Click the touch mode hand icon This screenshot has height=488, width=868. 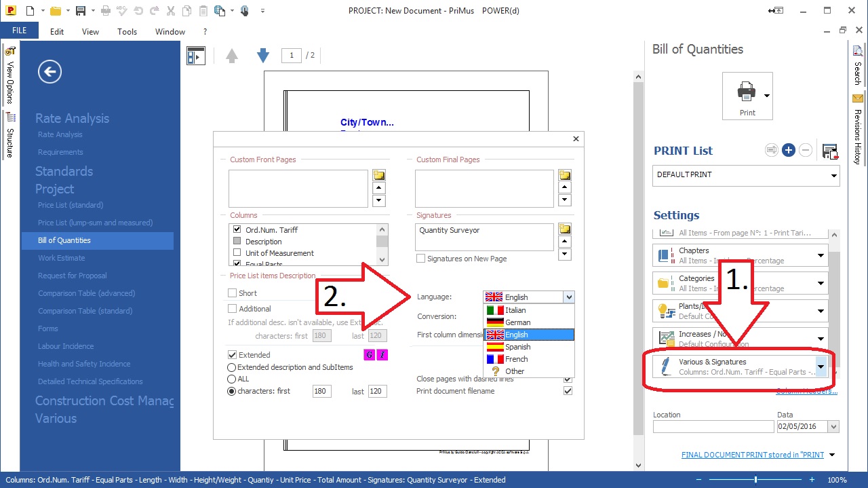[x=245, y=11]
